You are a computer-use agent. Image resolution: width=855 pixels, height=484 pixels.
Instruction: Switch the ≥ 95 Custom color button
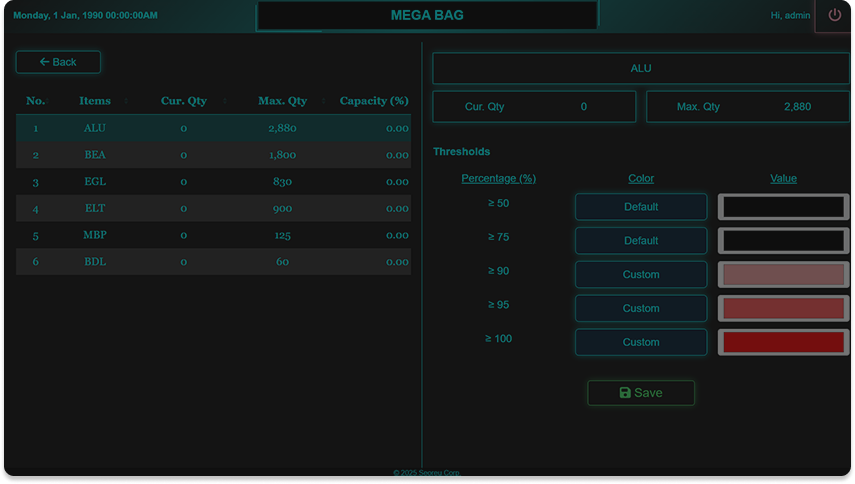pyautogui.click(x=641, y=309)
